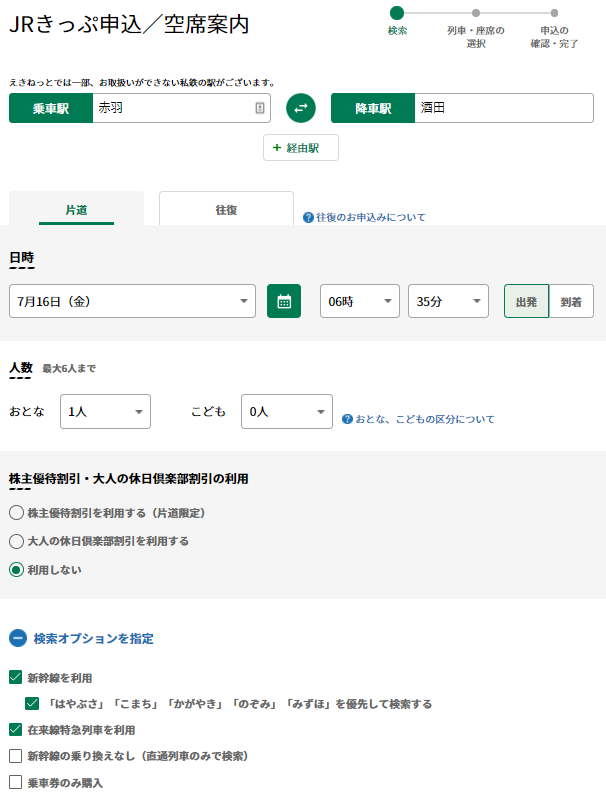This screenshot has width=606, height=811.
Task: Click the 検索 step indicator dot
Action: [x=397, y=12]
